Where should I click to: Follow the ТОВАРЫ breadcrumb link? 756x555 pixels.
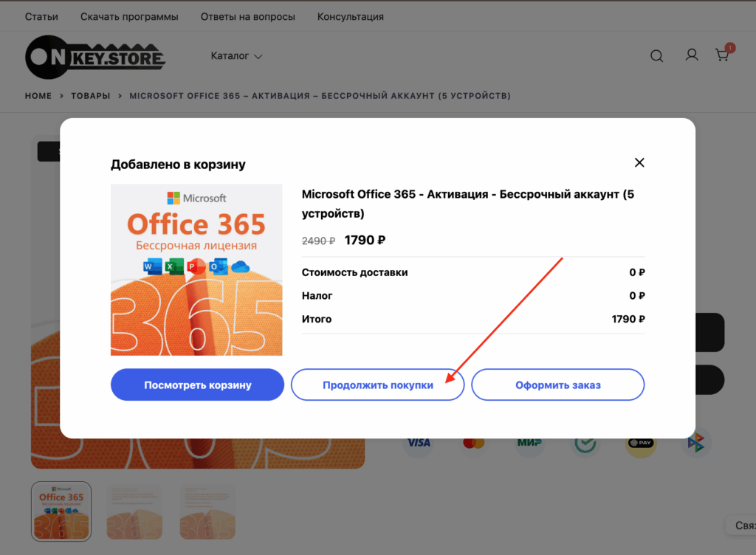[x=90, y=96]
